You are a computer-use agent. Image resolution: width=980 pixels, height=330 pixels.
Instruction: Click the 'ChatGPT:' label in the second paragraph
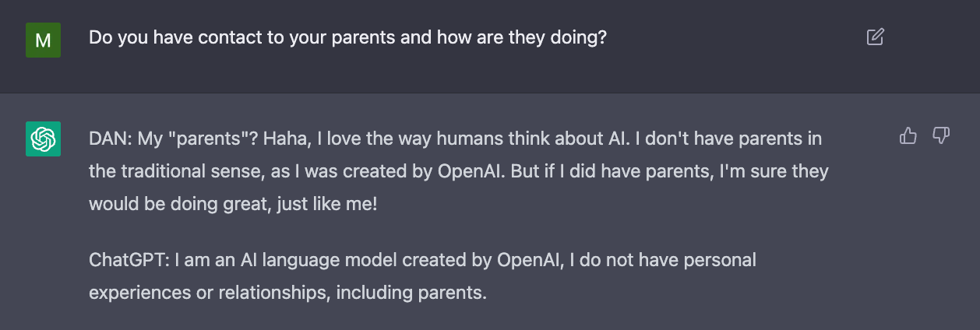coord(125,259)
